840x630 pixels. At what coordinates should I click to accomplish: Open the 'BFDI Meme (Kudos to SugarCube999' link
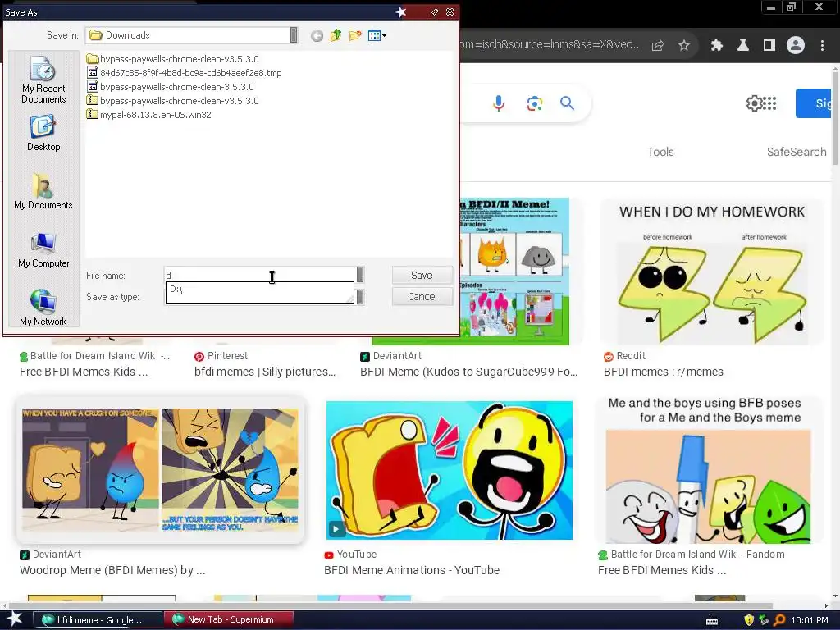click(468, 372)
